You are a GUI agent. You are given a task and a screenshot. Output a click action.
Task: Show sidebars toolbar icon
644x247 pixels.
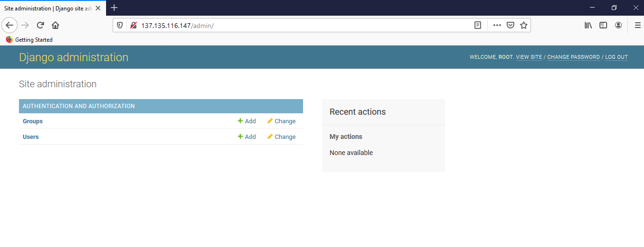[603, 25]
